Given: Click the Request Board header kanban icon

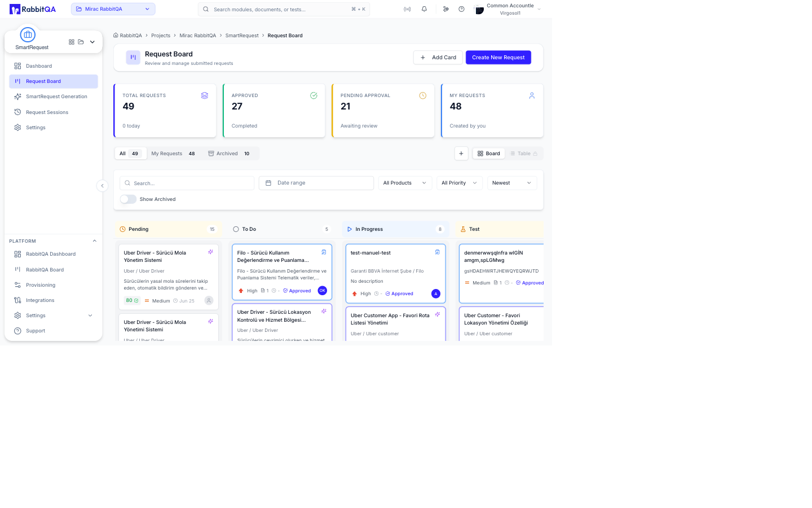Looking at the screenshot, I should [x=133, y=57].
